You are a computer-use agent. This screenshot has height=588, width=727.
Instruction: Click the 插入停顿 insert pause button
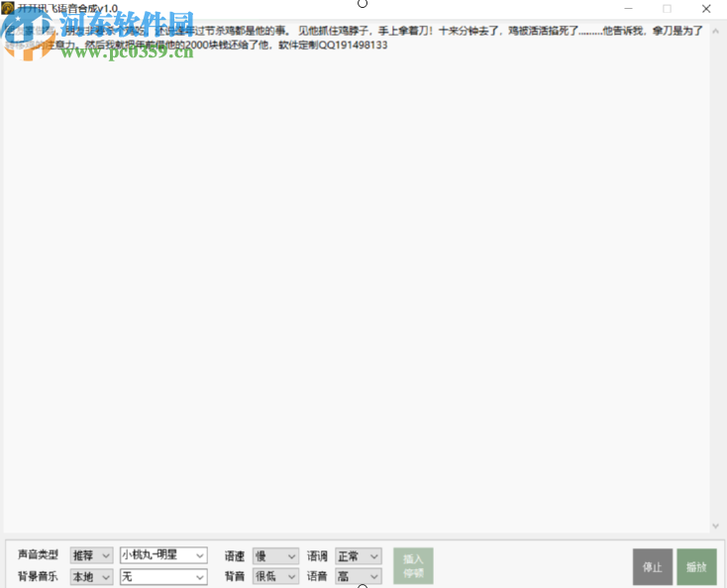point(413,566)
